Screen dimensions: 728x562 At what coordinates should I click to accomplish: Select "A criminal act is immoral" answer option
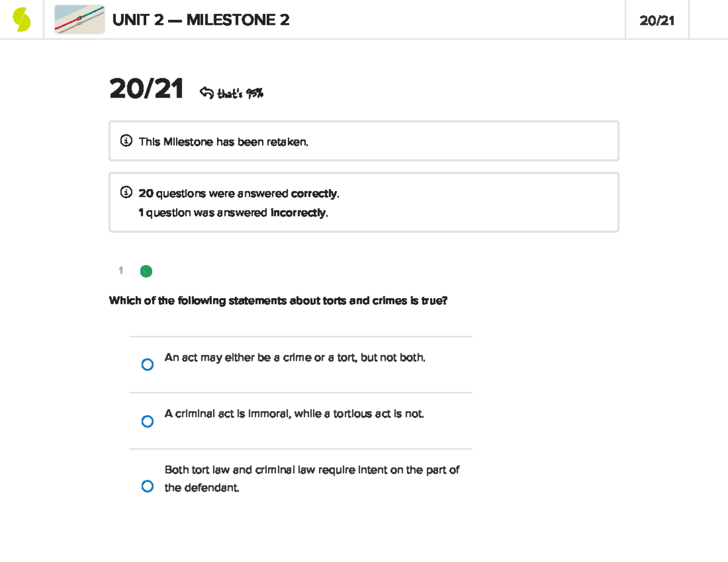pyautogui.click(x=147, y=421)
